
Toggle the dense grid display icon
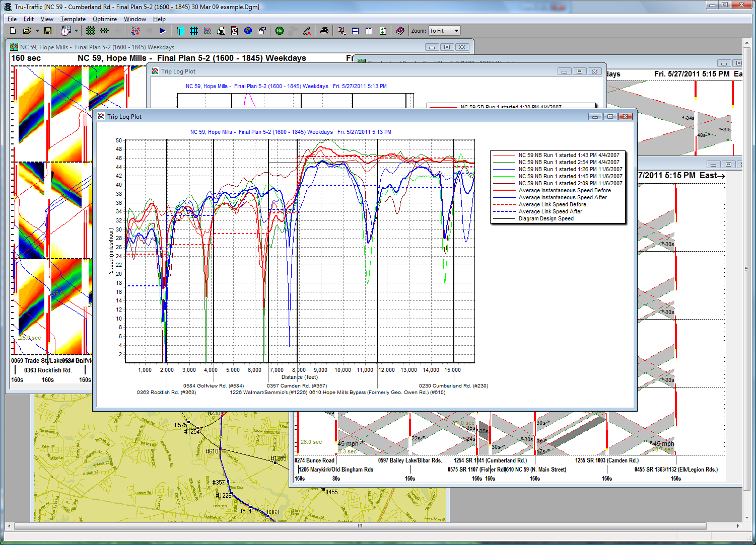91,31
